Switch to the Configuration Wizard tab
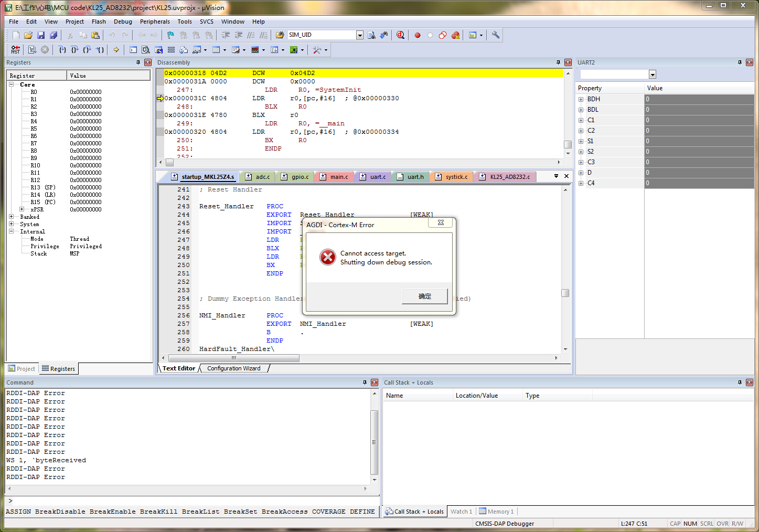 coord(234,368)
